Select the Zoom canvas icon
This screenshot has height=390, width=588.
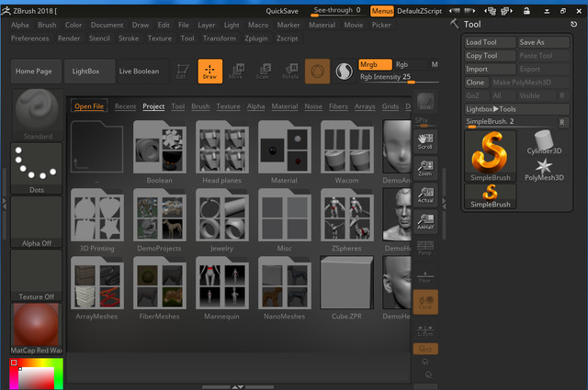pyautogui.click(x=424, y=166)
